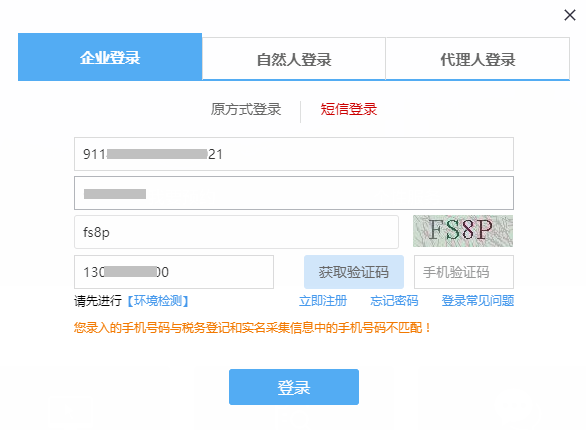Click the orange phone number mismatch error message
The height and width of the screenshot is (430, 586).
click(x=253, y=328)
